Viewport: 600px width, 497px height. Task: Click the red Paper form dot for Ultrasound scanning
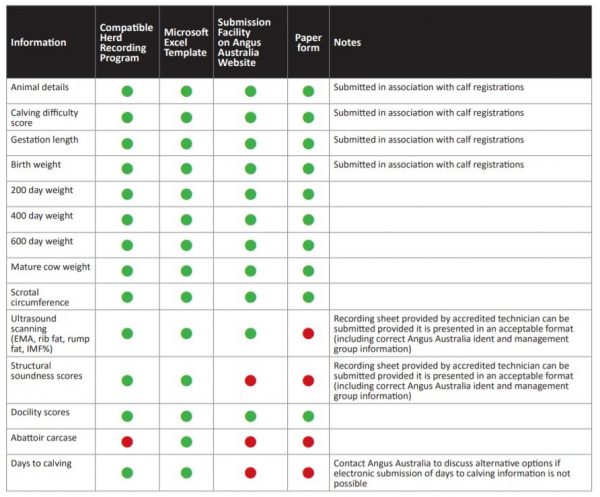tap(308, 332)
